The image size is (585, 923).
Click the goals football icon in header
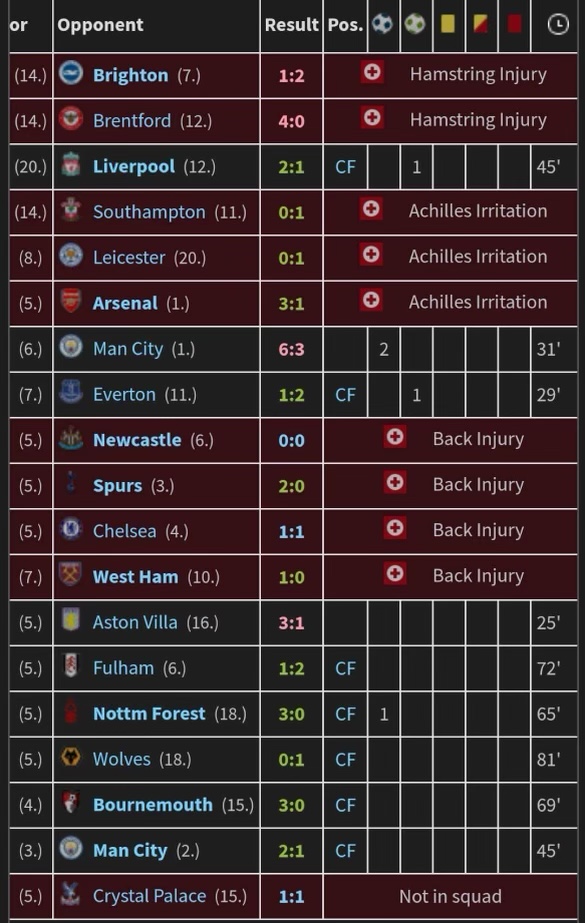pos(383,24)
